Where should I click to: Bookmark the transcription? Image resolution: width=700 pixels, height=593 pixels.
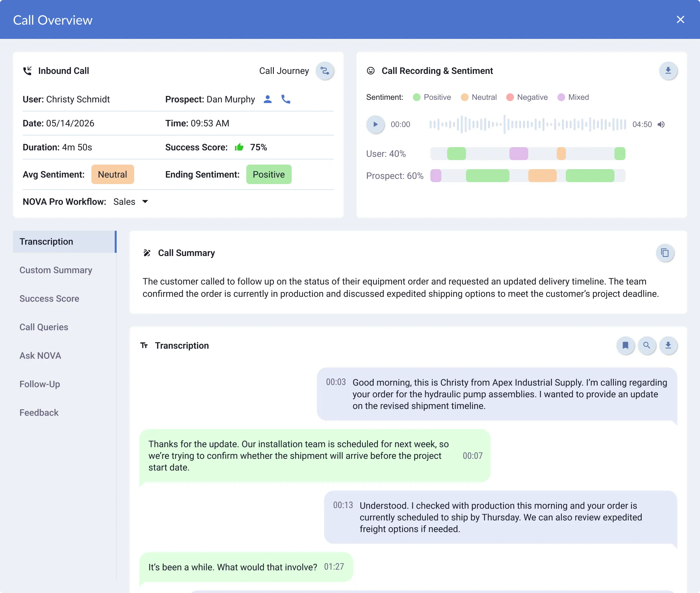[625, 345]
